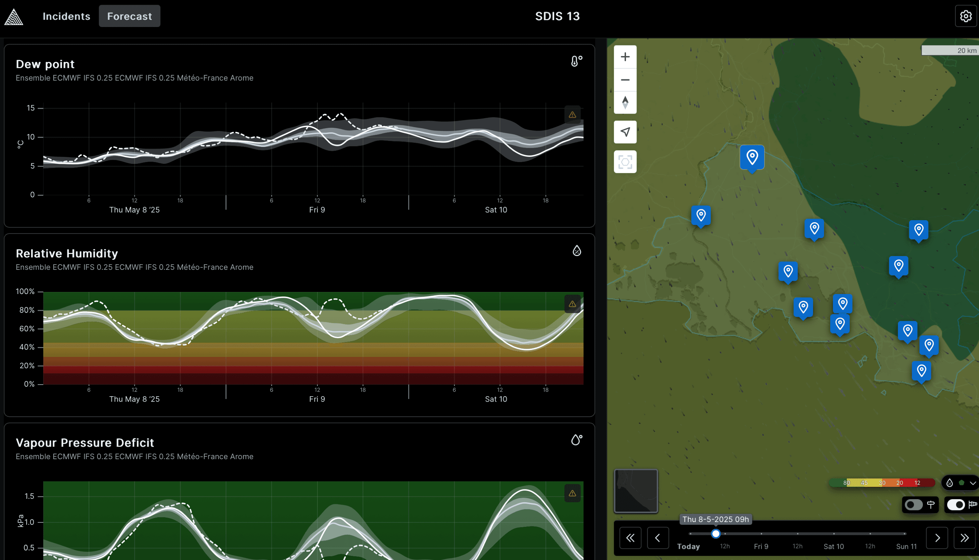Open the warning triangle in the Dew point chart
The width and height of the screenshot is (979, 560).
point(572,114)
